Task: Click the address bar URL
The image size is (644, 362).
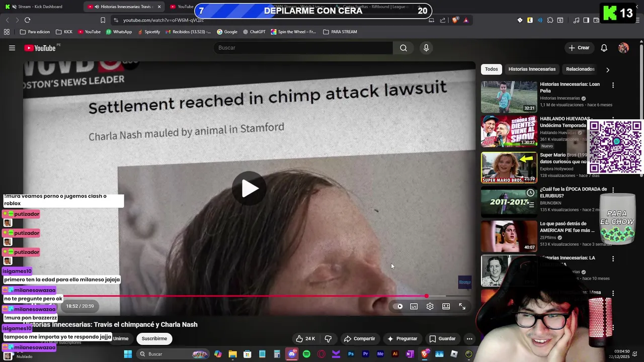Action: click(164, 20)
